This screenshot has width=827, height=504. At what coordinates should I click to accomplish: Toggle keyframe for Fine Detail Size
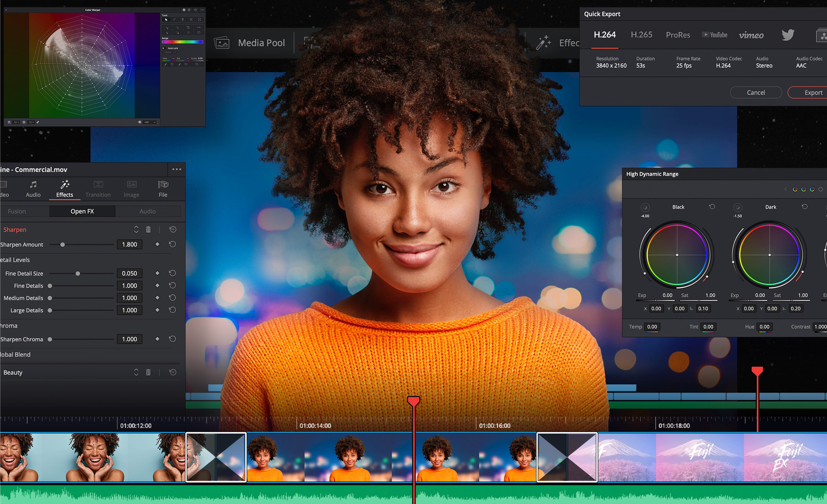click(157, 273)
